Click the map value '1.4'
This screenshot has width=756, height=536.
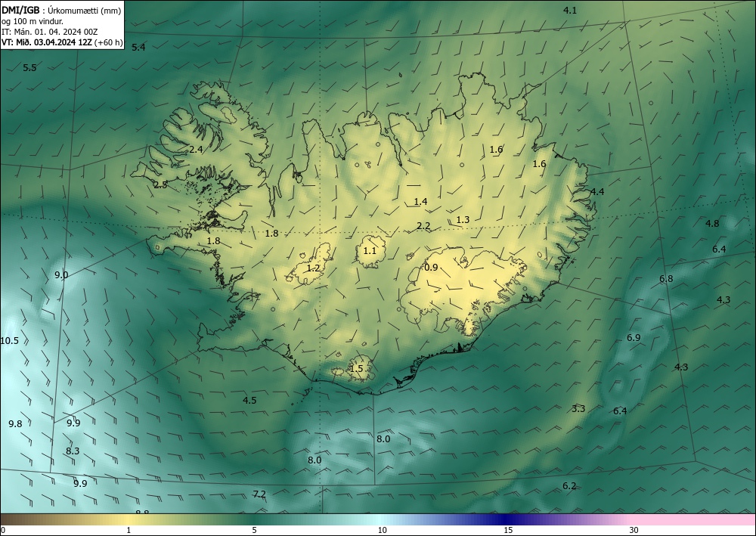pyautogui.click(x=420, y=202)
